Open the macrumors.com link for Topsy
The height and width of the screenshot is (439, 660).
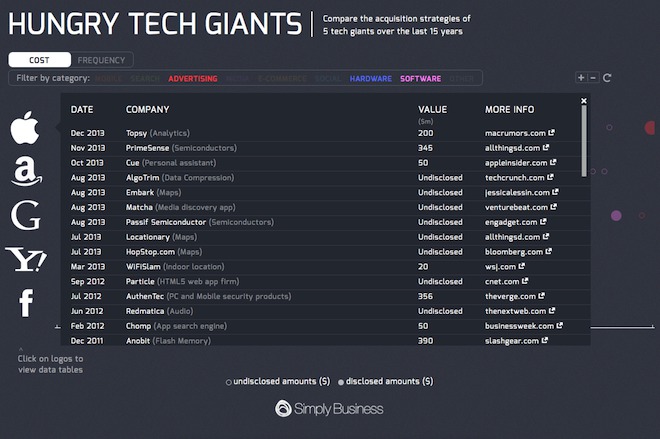pyautogui.click(x=519, y=133)
